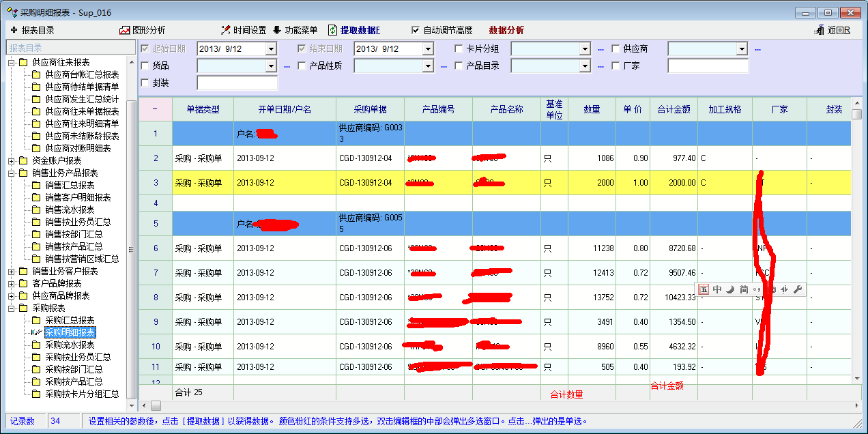Open the 报表目录 toolbar button
868x434 pixels.
pyautogui.click(x=32, y=30)
